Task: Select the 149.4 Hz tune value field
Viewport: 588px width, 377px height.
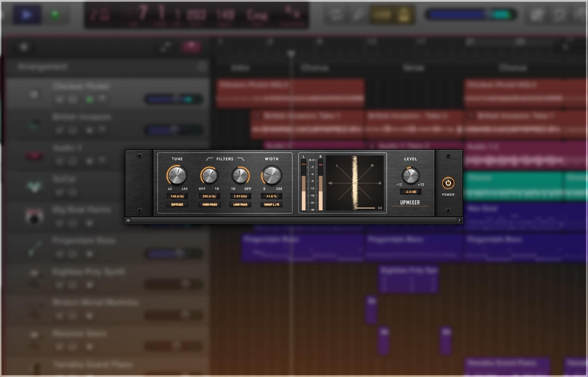Action: 177,196
